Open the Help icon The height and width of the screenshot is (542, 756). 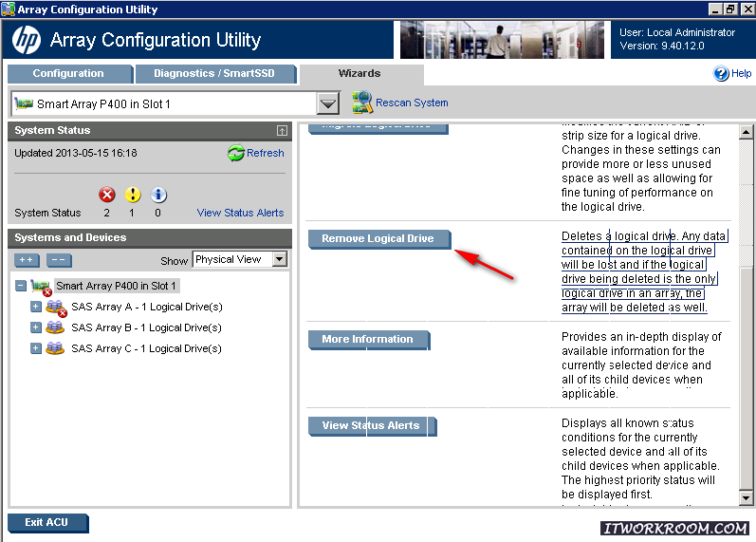721,73
